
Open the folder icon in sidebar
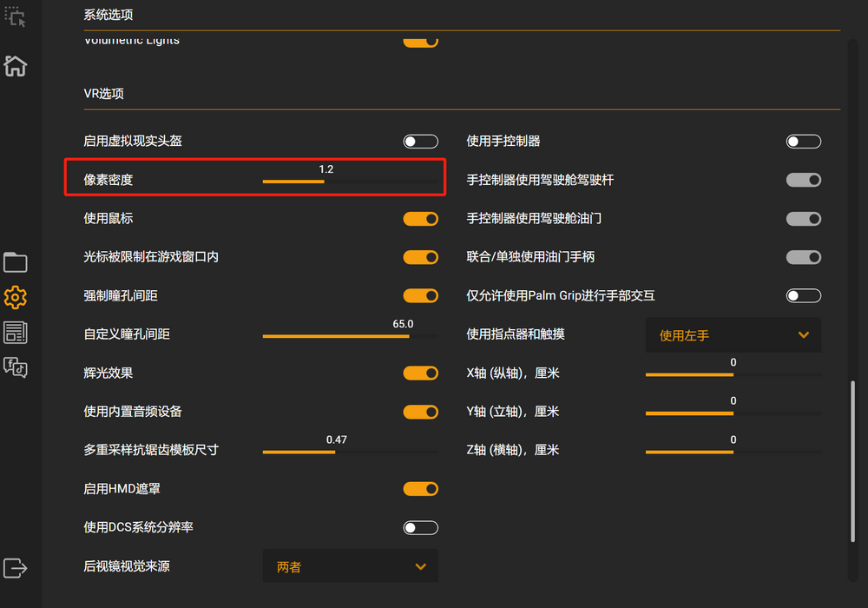16,262
